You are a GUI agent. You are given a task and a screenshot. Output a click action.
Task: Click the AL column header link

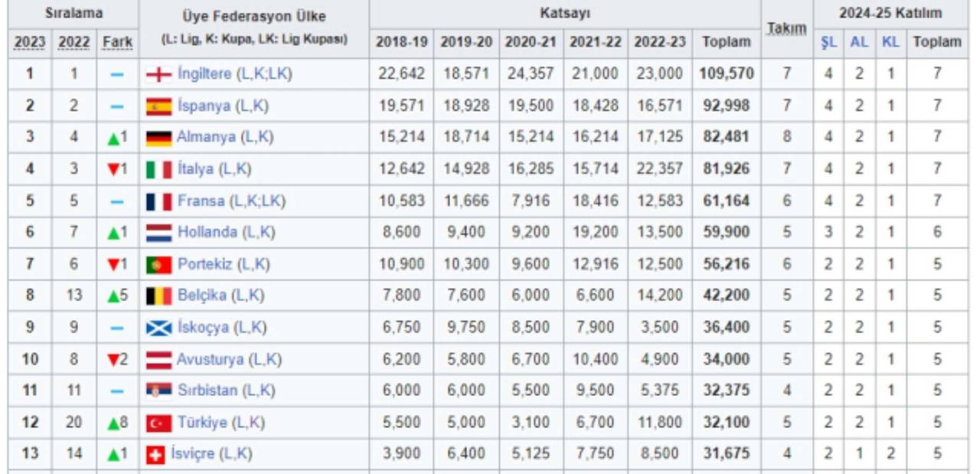859,42
